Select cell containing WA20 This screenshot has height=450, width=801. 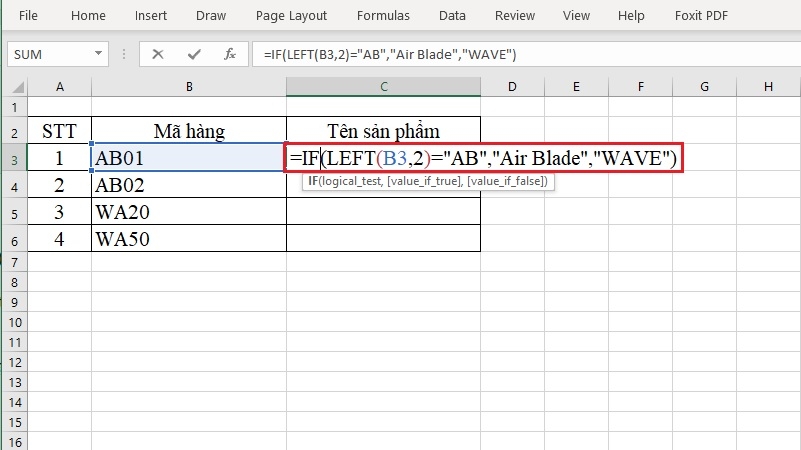189,212
